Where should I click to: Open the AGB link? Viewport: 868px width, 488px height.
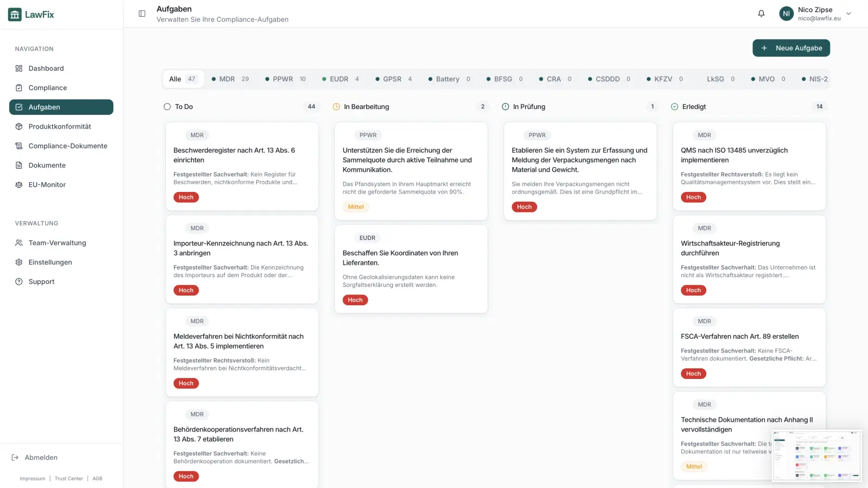pyautogui.click(x=98, y=479)
